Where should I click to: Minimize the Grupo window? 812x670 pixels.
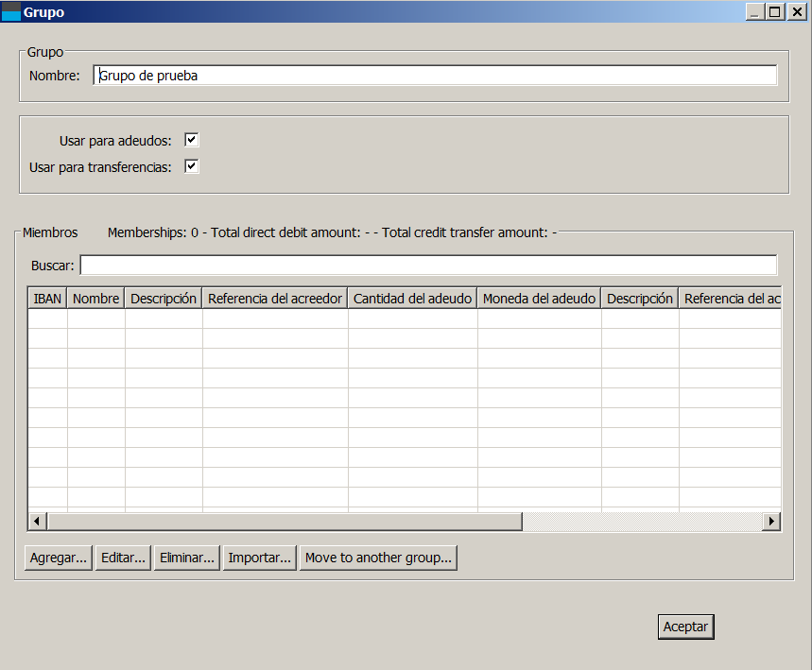coord(755,12)
